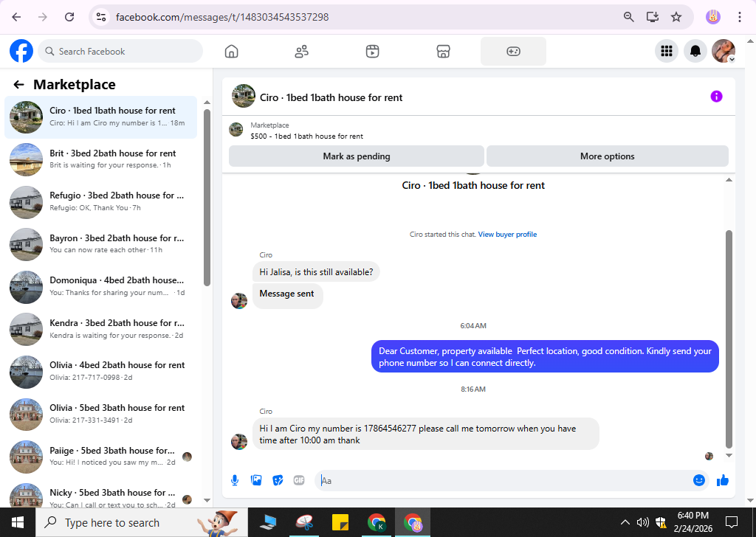Open Chrome profile avatar

click(x=713, y=17)
